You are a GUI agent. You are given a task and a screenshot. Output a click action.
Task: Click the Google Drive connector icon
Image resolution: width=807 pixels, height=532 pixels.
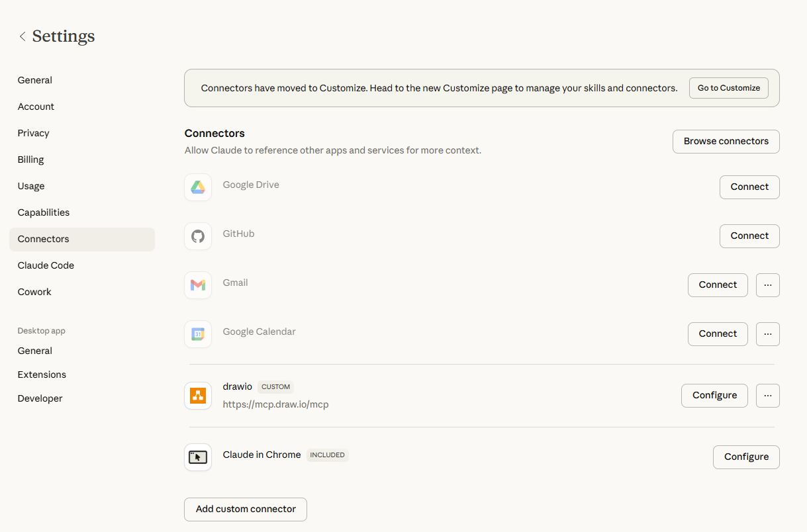pos(198,187)
